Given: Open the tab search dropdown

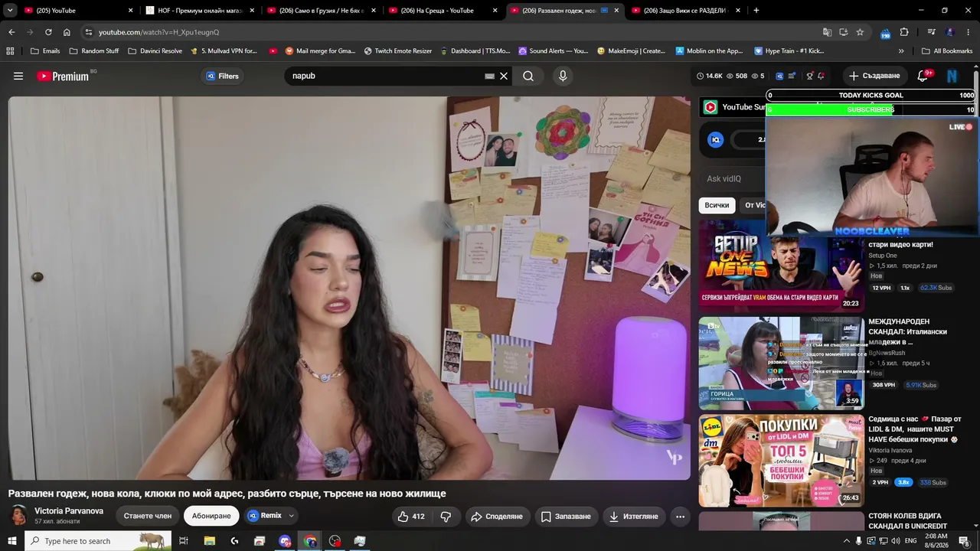Looking at the screenshot, I should (x=10, y=11).
